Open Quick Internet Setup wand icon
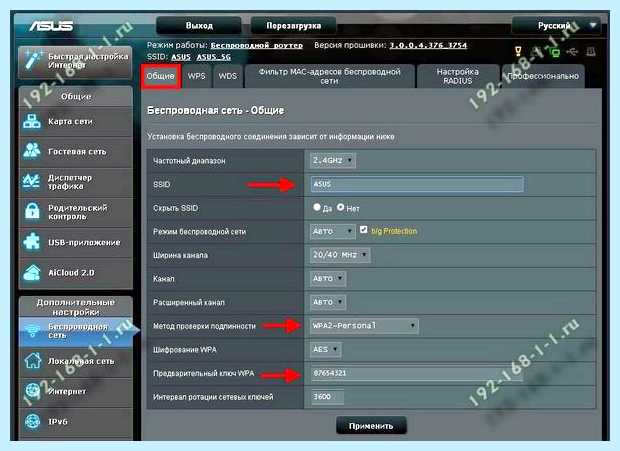Screen dimensions: 620x451 pos(33,60)
